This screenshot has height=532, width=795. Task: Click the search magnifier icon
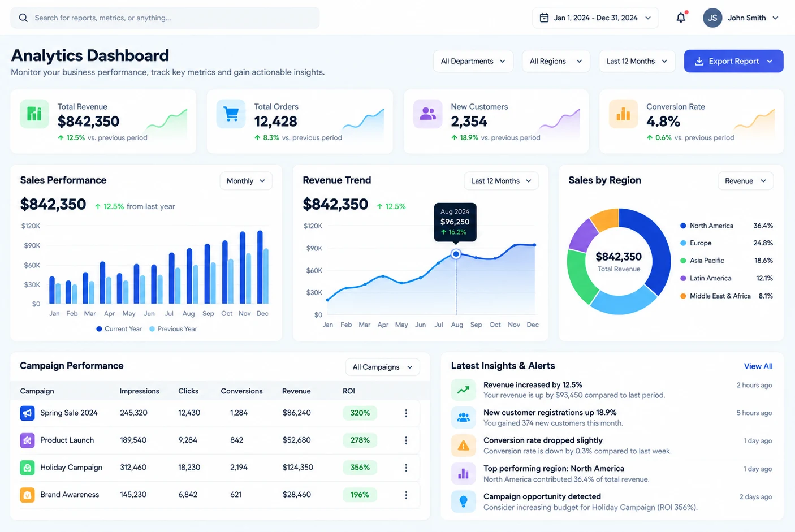(x=23, y=18)
